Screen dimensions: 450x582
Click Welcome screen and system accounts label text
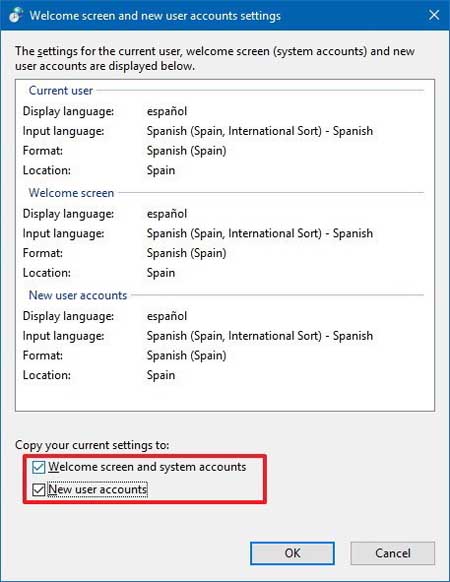pos(147,467)
